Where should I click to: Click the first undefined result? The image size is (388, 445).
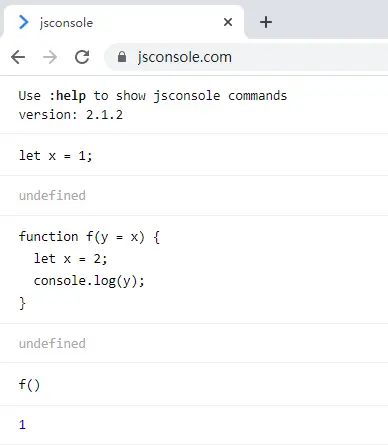pos(52,195)
